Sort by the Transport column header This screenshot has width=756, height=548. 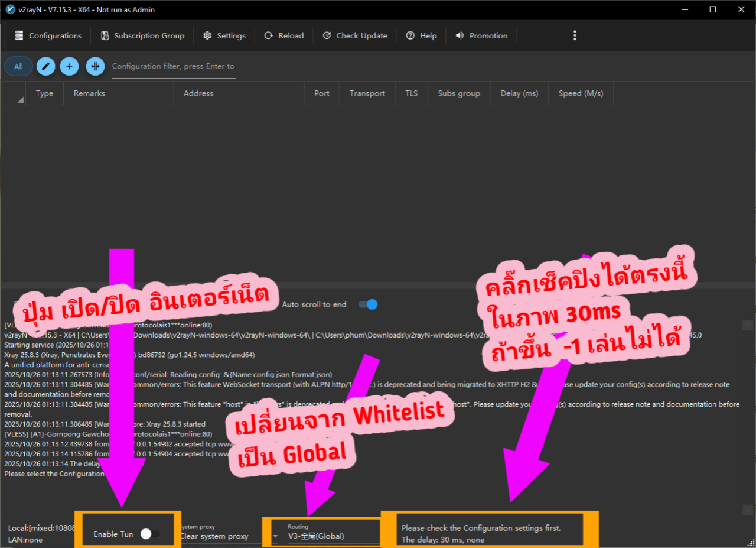tap(367, 93)
